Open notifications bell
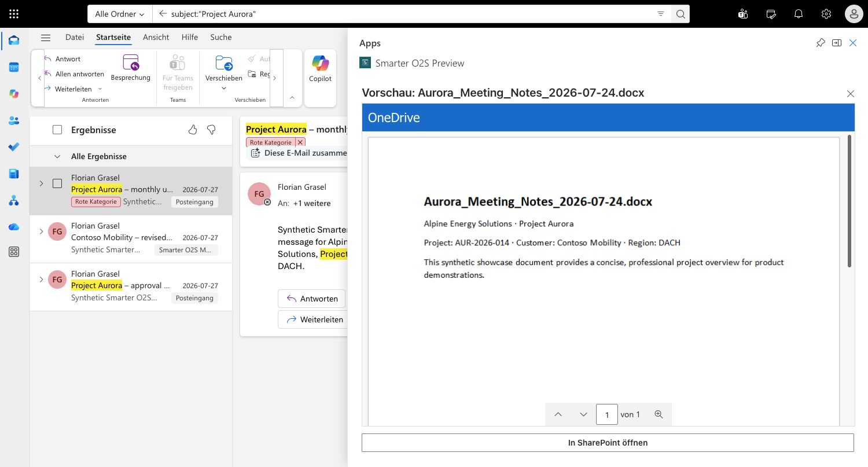The width and height of the screenshot is (868, 467). point(799,14)
